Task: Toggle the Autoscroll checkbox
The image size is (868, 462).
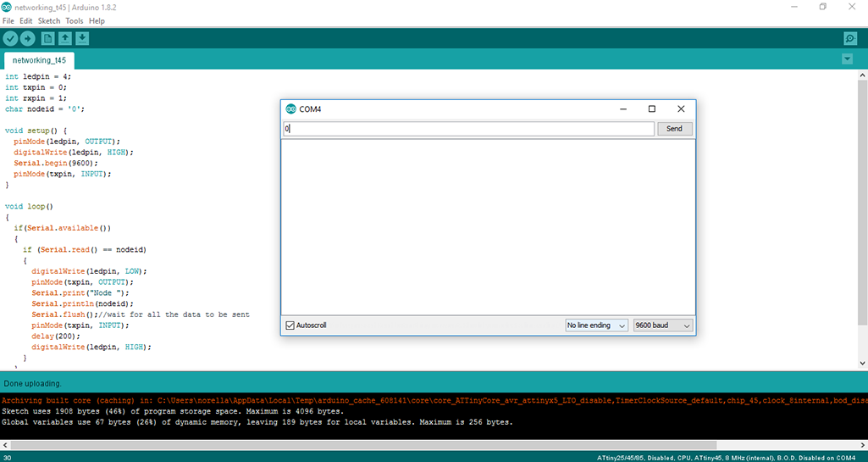Action: click(290, 326)
